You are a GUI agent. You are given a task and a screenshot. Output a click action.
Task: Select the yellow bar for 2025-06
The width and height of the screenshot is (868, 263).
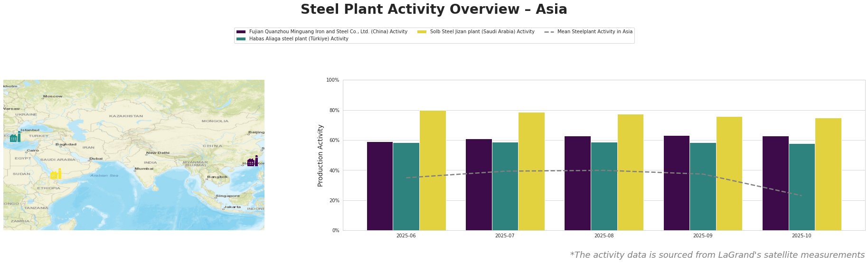(433, 170)
